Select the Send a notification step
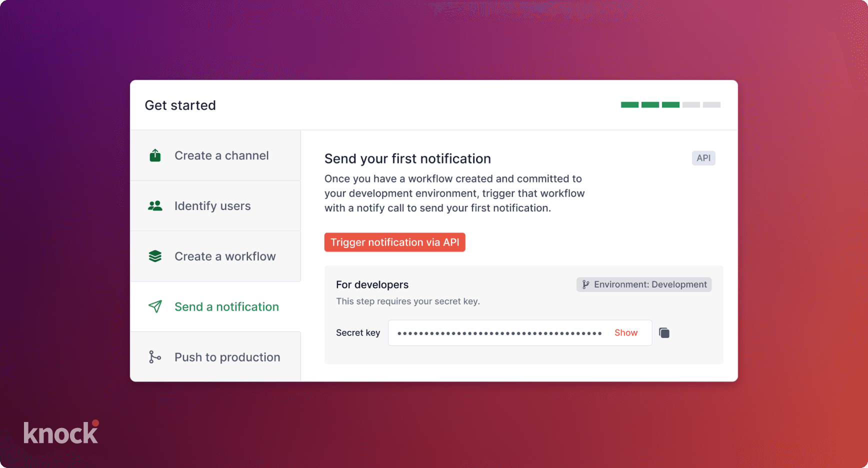 pos(226,307)
